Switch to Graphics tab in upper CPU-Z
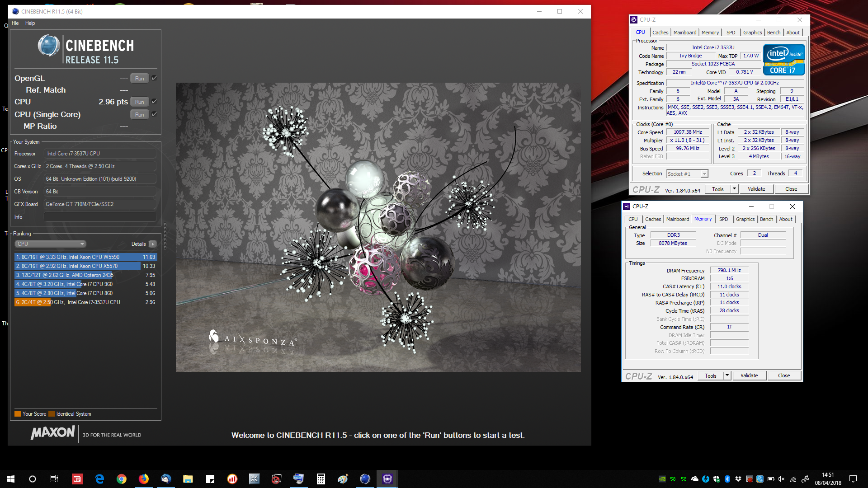The height and width of the screenshot is (488, 868). point(752,33)
